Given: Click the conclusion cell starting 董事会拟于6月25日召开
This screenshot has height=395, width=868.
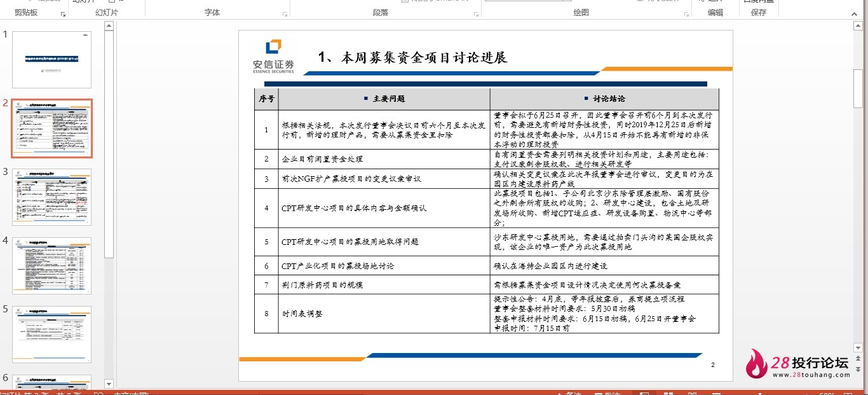Looking at the screenshot, I should 604,130.
